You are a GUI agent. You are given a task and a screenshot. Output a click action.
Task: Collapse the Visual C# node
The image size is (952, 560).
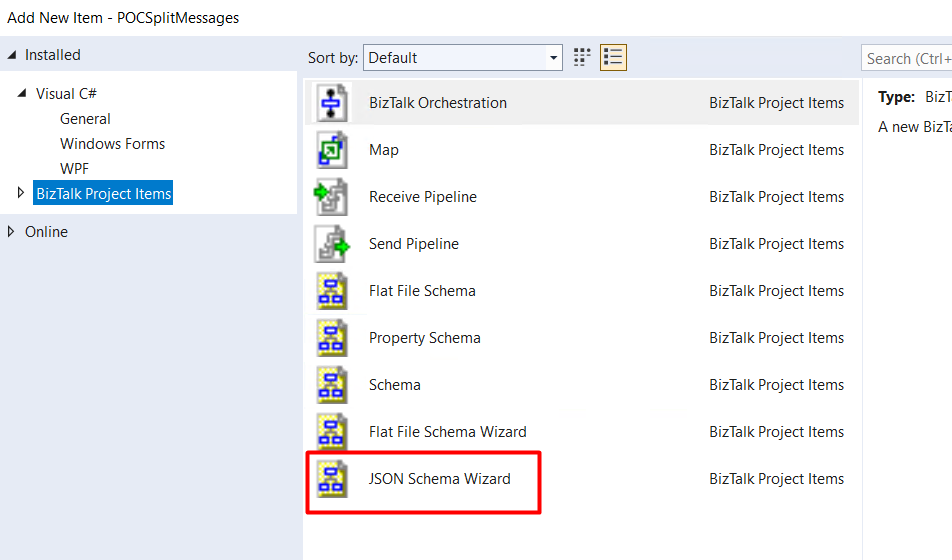click(x=22, y=93)
